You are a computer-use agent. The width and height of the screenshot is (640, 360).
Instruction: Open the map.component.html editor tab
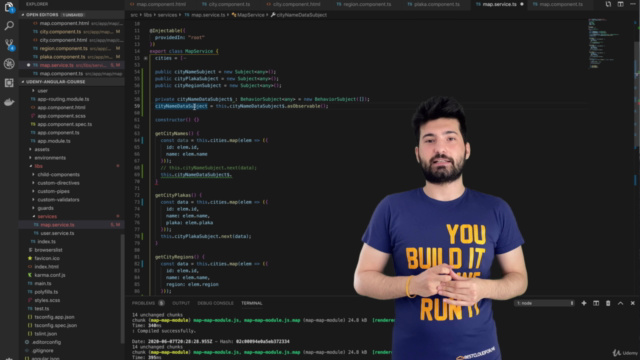(158, 4)
